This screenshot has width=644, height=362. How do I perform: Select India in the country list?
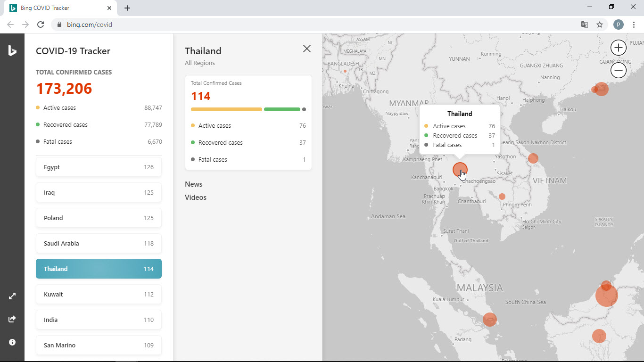[99, 320]
